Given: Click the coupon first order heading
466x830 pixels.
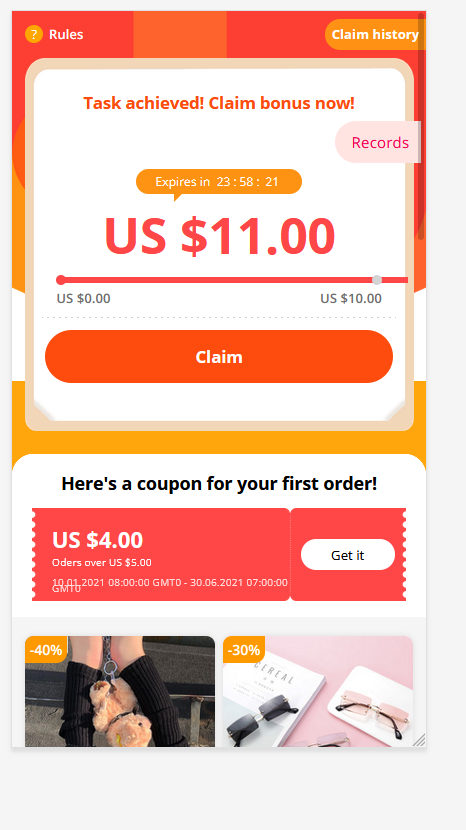Looking at the screenshot, I should (219, 483).
